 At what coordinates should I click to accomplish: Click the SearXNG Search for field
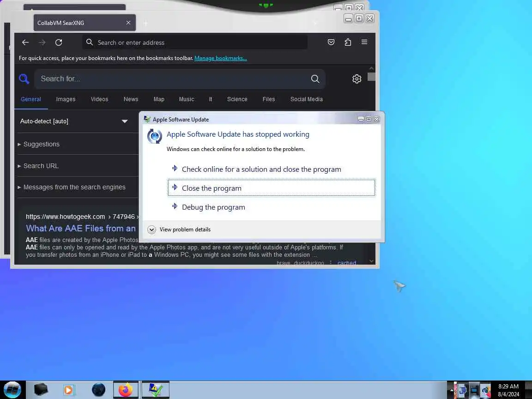[171, 79]
